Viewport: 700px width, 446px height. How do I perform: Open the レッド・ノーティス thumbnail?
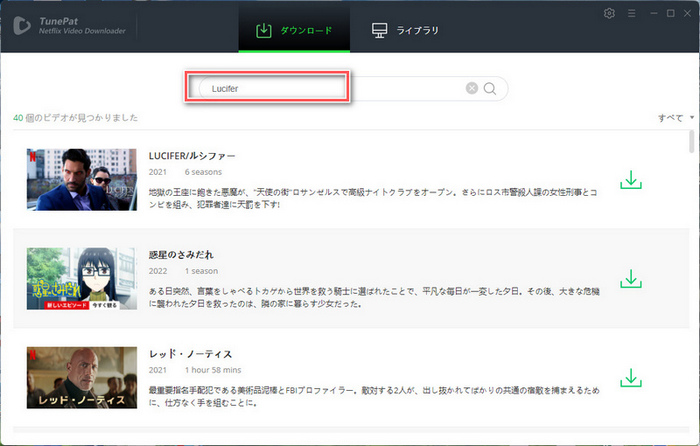82,378
